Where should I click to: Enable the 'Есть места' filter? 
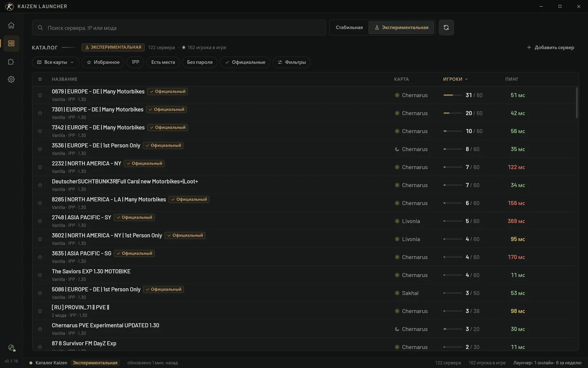click(x=163, y=62)
